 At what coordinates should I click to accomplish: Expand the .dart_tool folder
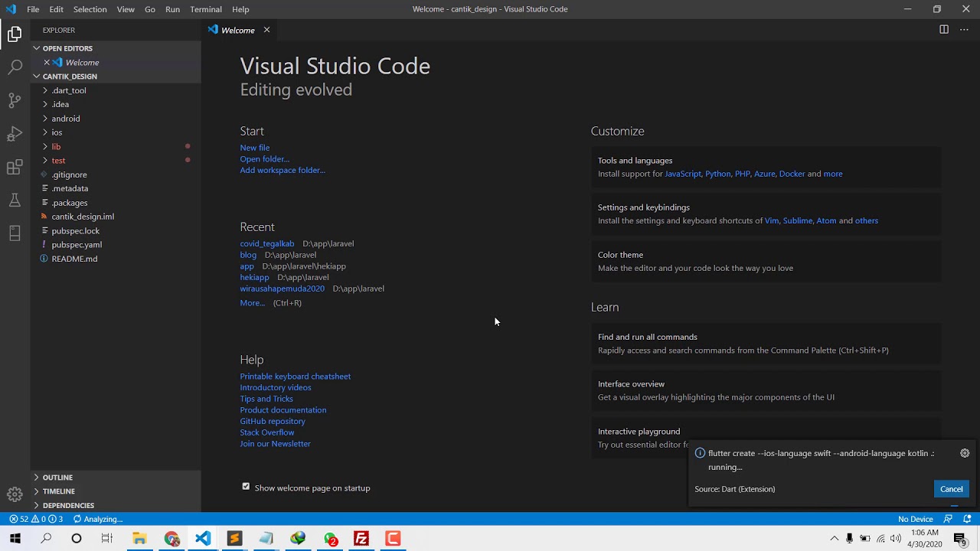[115, 90]
